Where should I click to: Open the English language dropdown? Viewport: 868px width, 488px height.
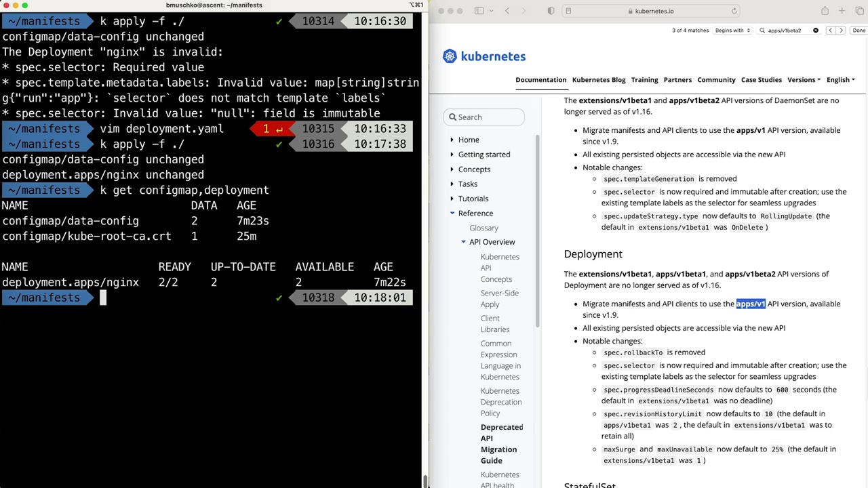pyautogui.click(x=840, y=80)
